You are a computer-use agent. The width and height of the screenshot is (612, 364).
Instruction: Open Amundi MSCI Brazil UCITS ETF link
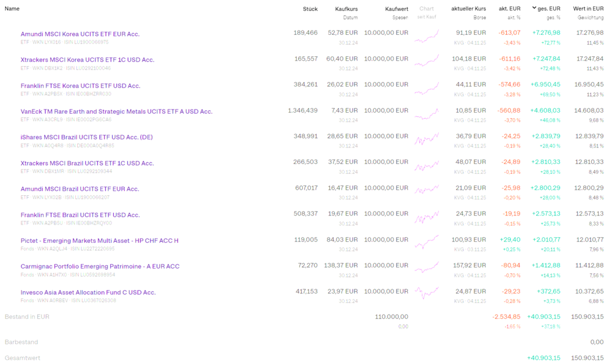(x=80, y=189)
